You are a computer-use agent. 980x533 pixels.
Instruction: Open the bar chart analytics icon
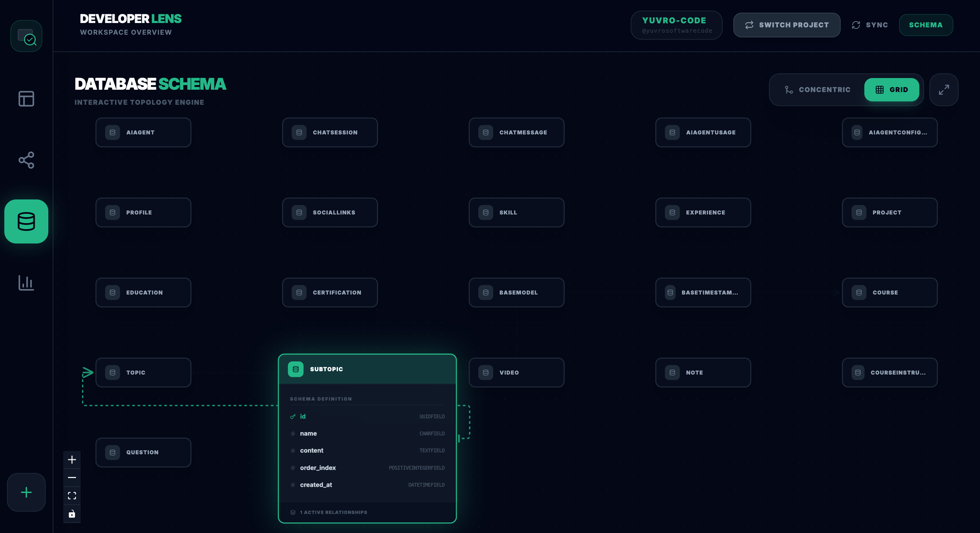[x=26, y=283]
